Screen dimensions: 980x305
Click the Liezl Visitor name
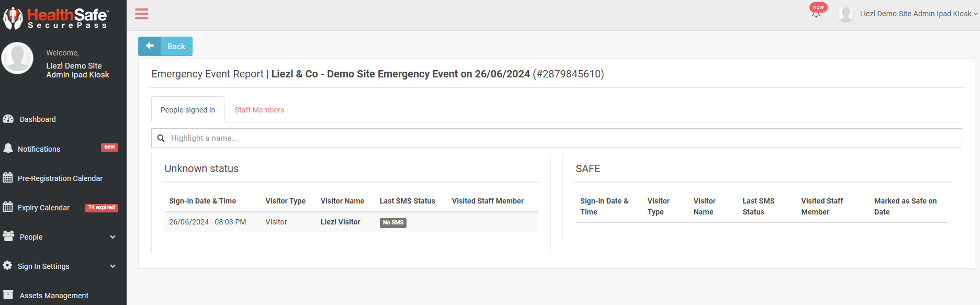(x=340, y=222)
